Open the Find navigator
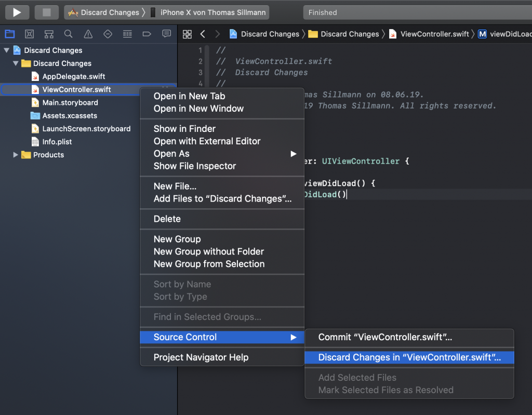 click(x=68, y=34)
